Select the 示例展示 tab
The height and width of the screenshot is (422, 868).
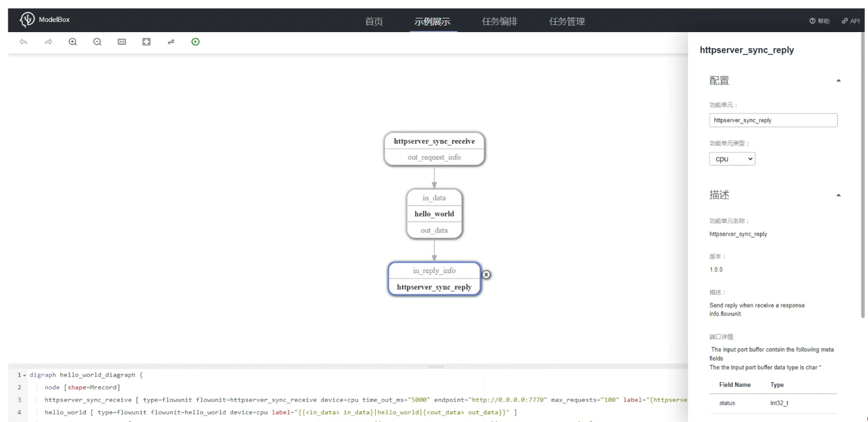[432, 21]
